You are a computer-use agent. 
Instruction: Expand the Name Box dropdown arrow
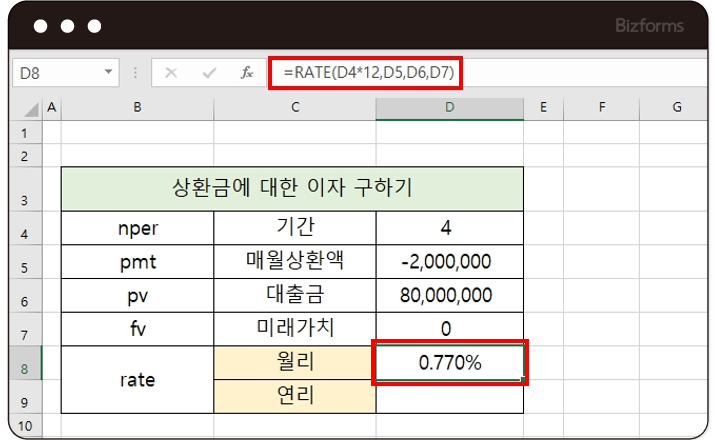[x=108, y=73]
